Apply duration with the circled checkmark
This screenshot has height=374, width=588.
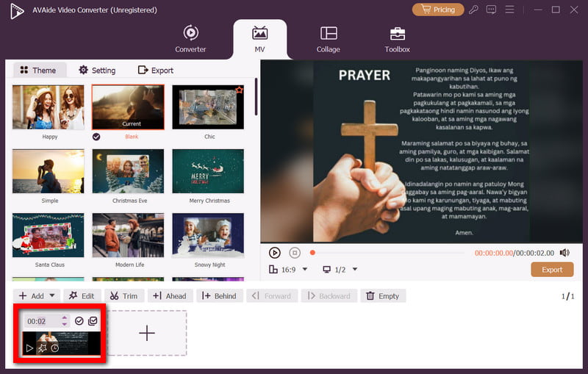pyautogui.click(x=79, y=321)
